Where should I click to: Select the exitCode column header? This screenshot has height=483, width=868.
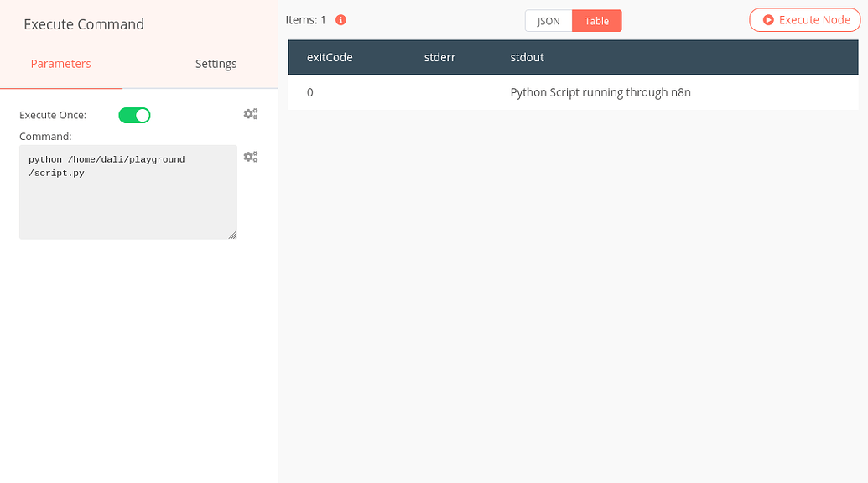[330, 57]
